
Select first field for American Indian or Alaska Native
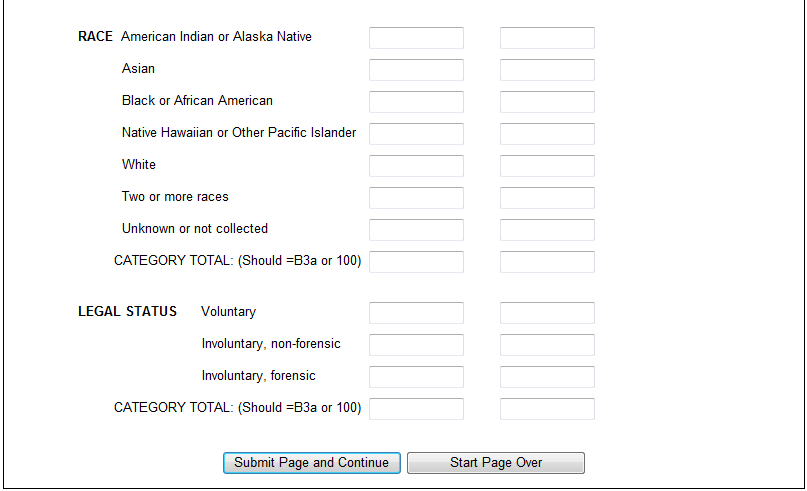click(x=416, y=38)
